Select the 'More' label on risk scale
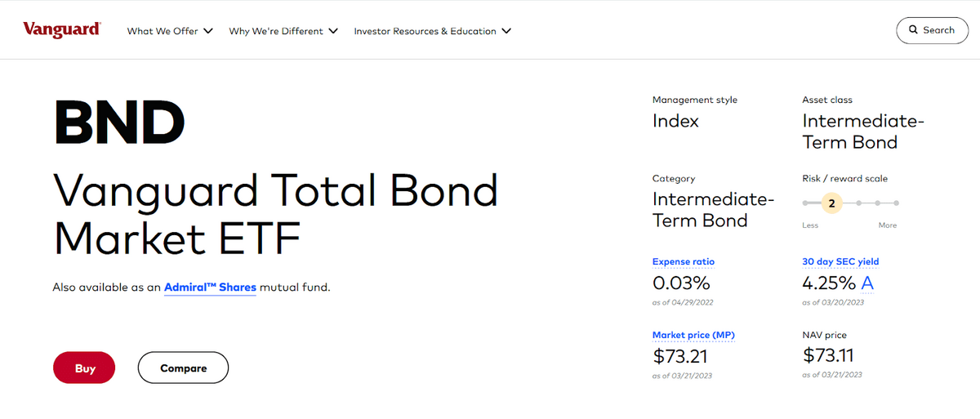This screenshot has width=980, height=419. coord(887,225)
